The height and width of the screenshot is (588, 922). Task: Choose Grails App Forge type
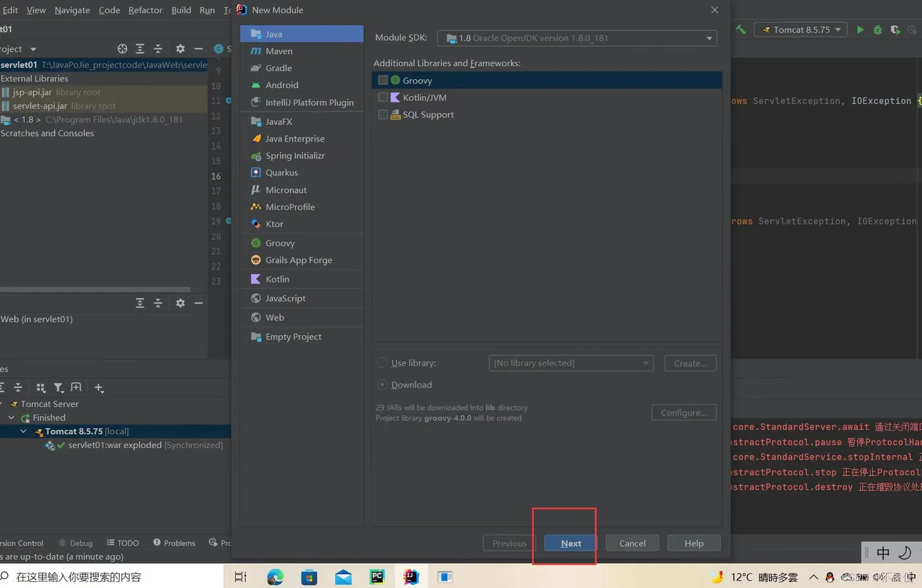pyautogui.click(x=302, y=260)
